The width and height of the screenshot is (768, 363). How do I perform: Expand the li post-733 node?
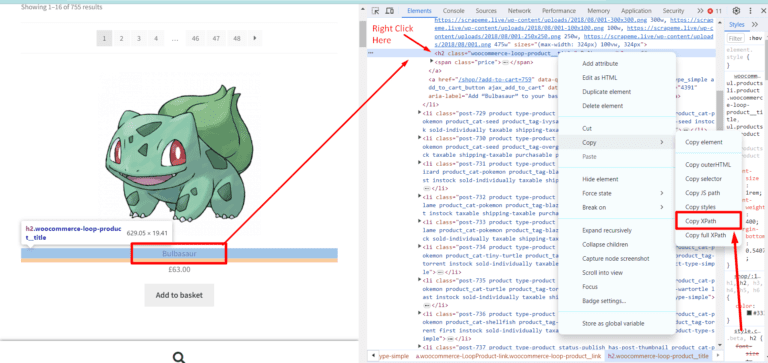point(419,222)
